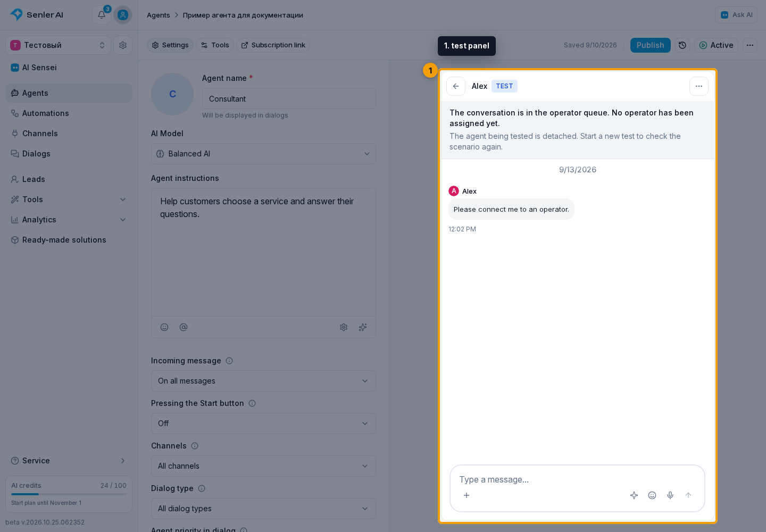Show Dialog type info icon

(x=202, y=488)
